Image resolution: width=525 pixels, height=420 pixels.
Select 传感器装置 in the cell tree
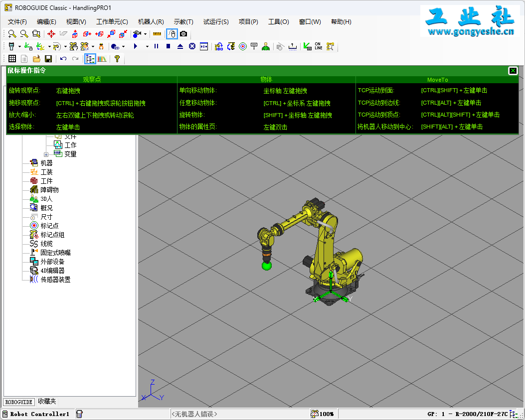point(55,280)
